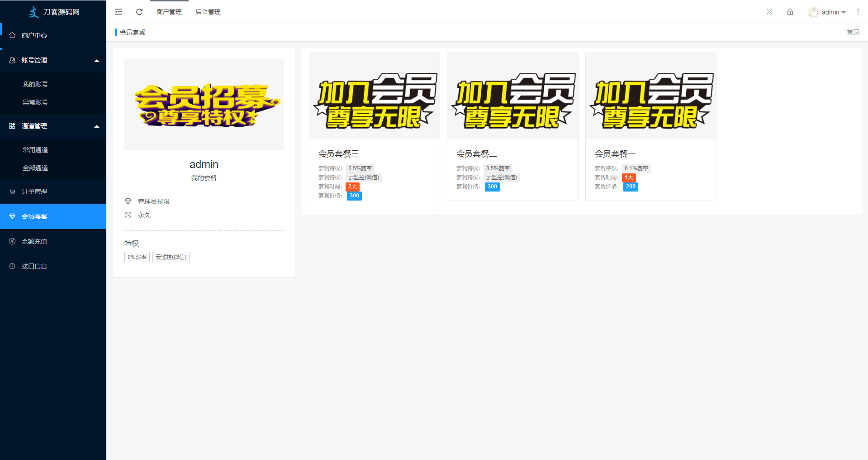Click the sidebar collapse hamburger icon
868x460 pixels.
pos(119,12)
